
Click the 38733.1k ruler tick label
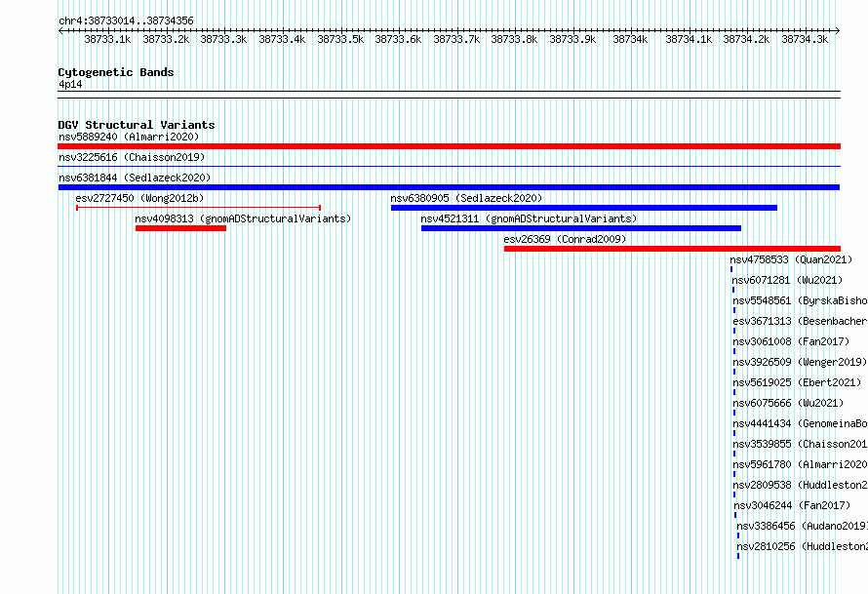107,39
